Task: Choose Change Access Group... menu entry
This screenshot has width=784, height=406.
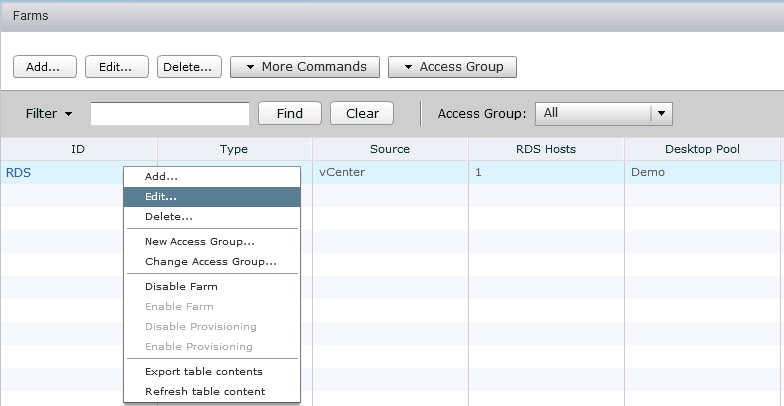Action: 210,262
